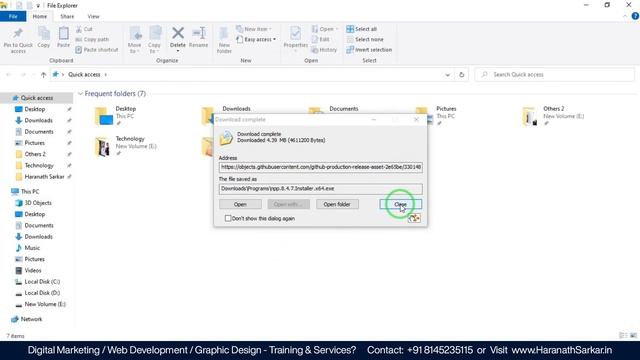Select This PC in navigation pane

(30, 191)
